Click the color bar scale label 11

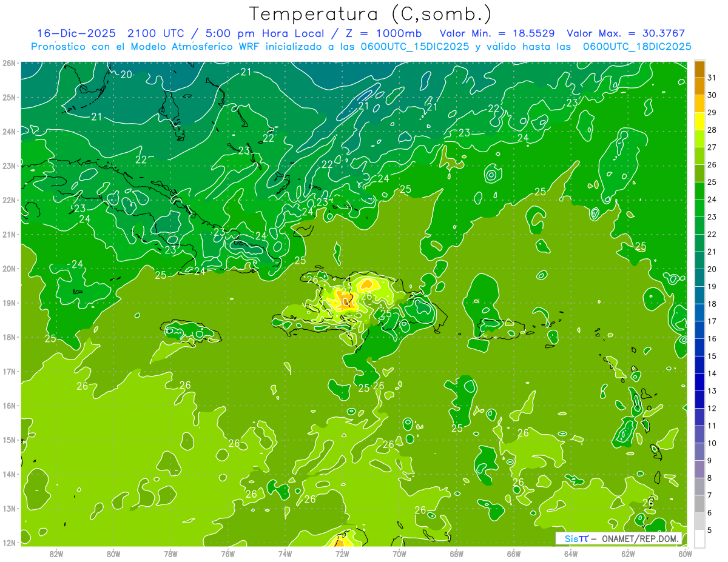[x=712, y=426]
